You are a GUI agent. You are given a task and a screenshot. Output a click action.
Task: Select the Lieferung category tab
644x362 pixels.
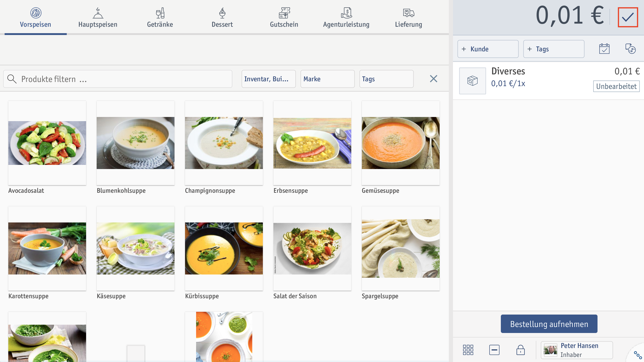[409, 18]
